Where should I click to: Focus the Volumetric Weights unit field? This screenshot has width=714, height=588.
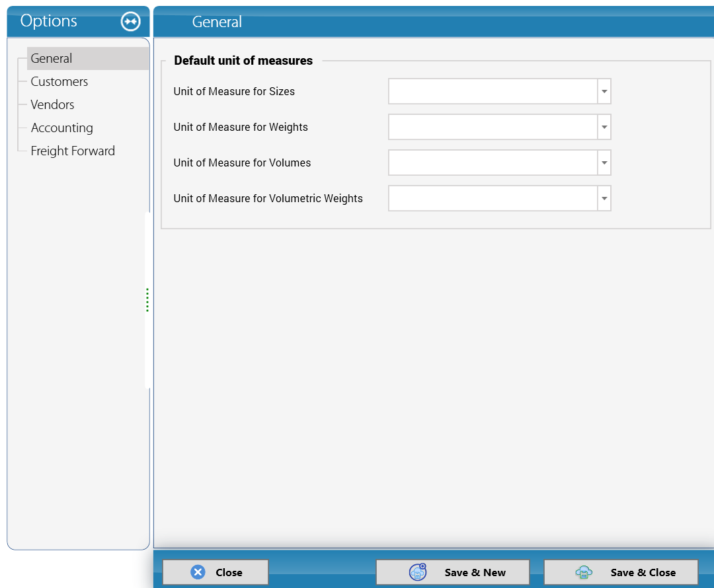point(493,198)
